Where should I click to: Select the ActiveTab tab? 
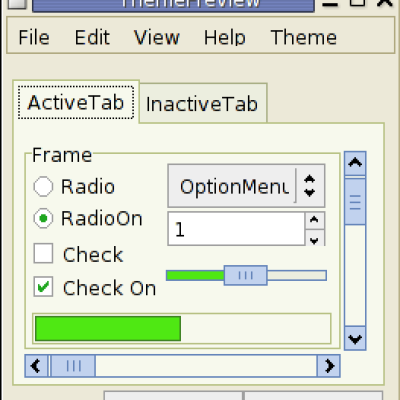(x=76, y=102)
